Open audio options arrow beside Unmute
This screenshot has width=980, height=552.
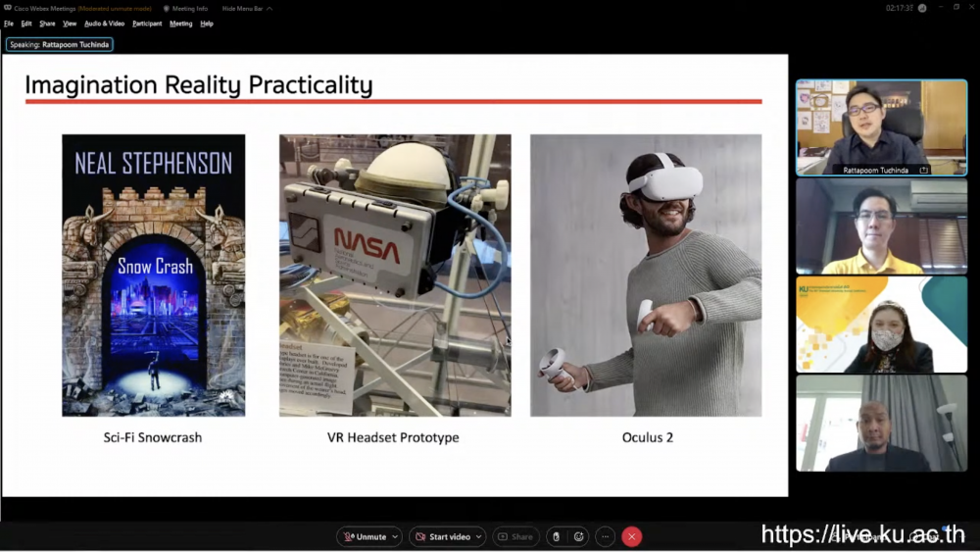[395, 536]
